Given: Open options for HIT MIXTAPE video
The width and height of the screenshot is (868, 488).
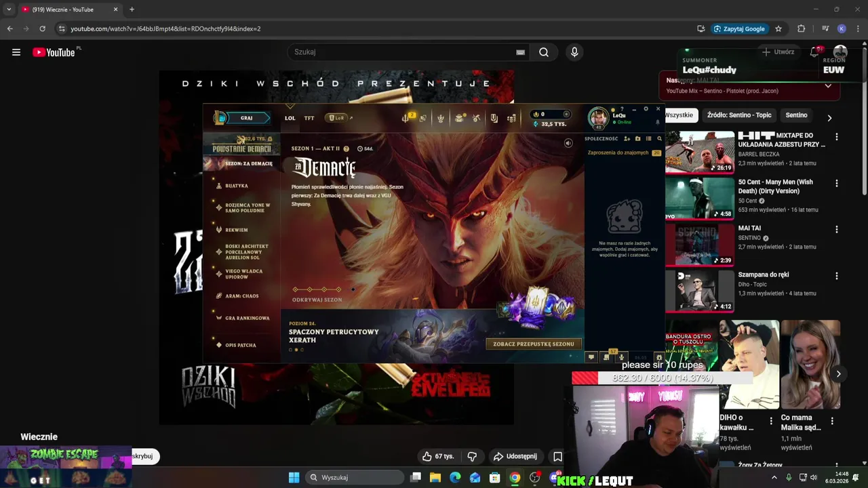Looking at the screenshot, I should (836, 136).
